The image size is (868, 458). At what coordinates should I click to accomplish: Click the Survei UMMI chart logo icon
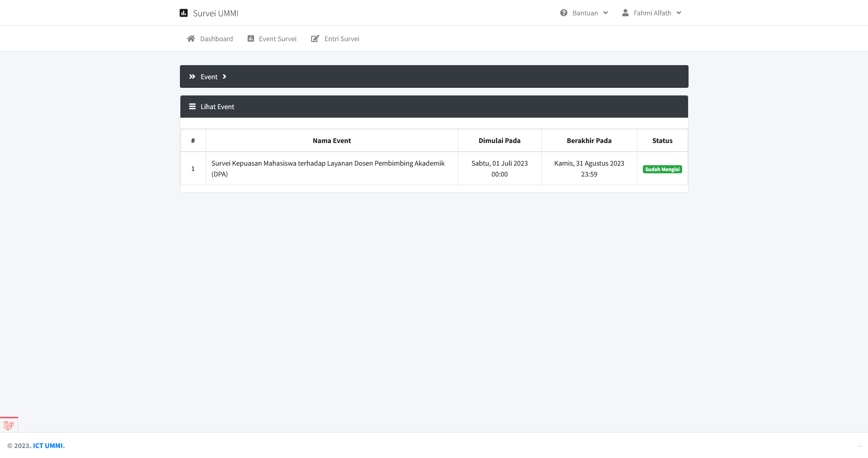pos(184,13)
